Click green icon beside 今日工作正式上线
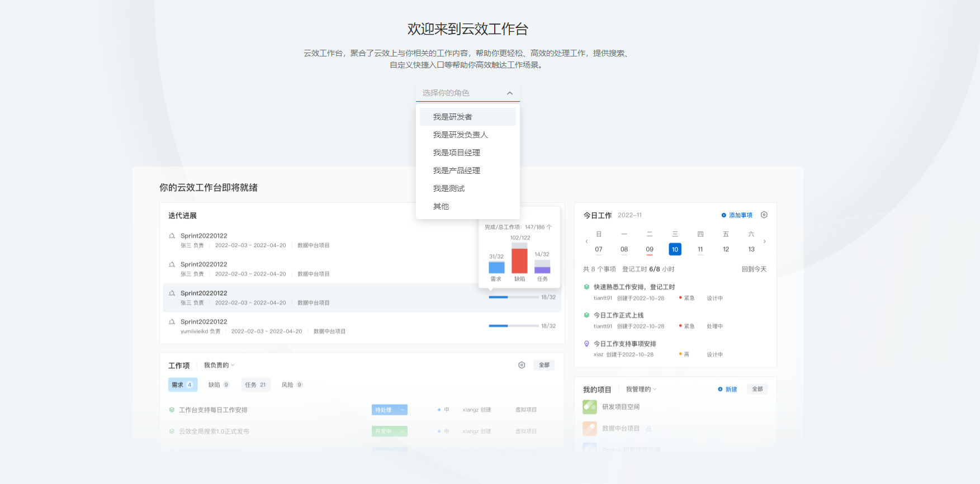Viewport: 980px width, 484px height. (586, 315)
